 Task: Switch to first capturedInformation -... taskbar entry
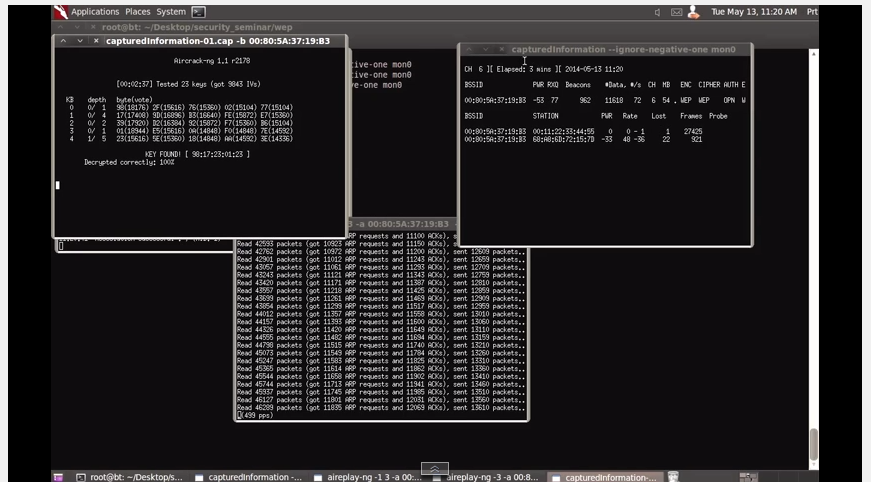pyautogui.click(x=248, y=477)
